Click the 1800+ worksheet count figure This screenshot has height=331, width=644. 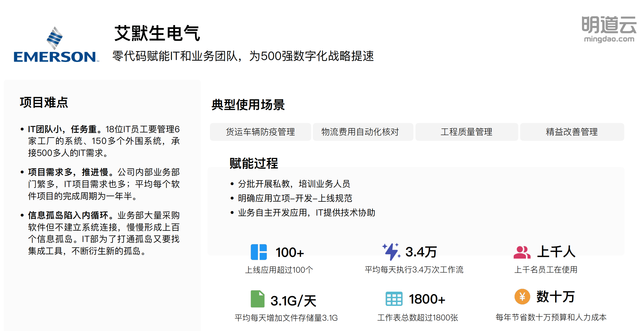(x=427, y=299)
